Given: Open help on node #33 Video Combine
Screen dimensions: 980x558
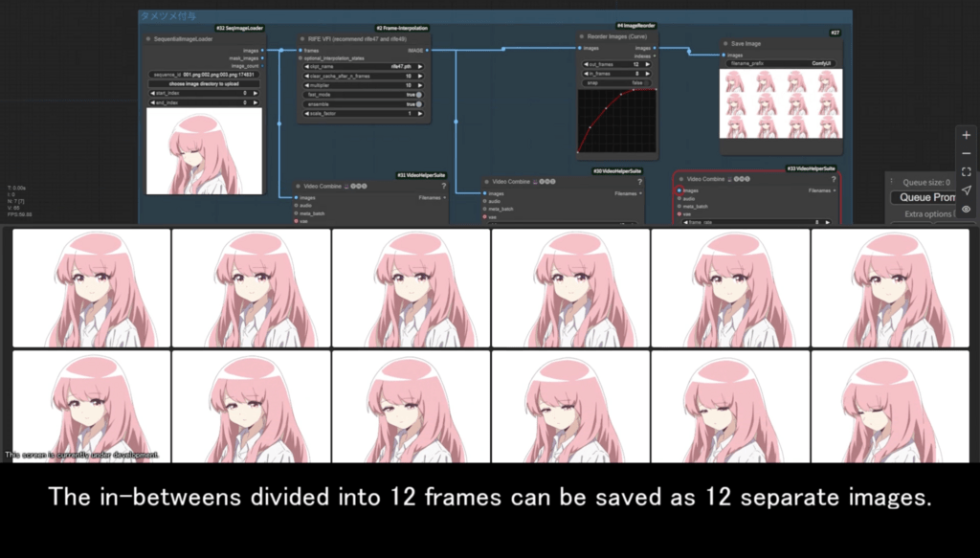Looking at the screenshot, I should [x=834, y=179].
